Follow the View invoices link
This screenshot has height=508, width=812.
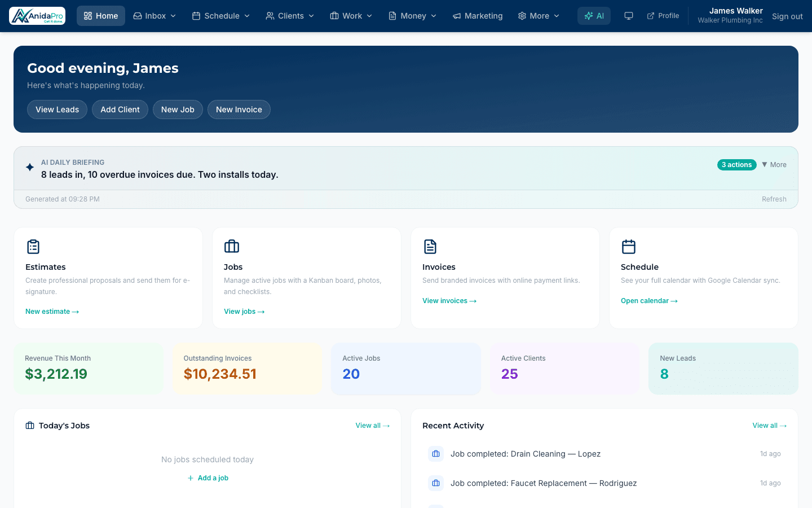coord(449,301)
